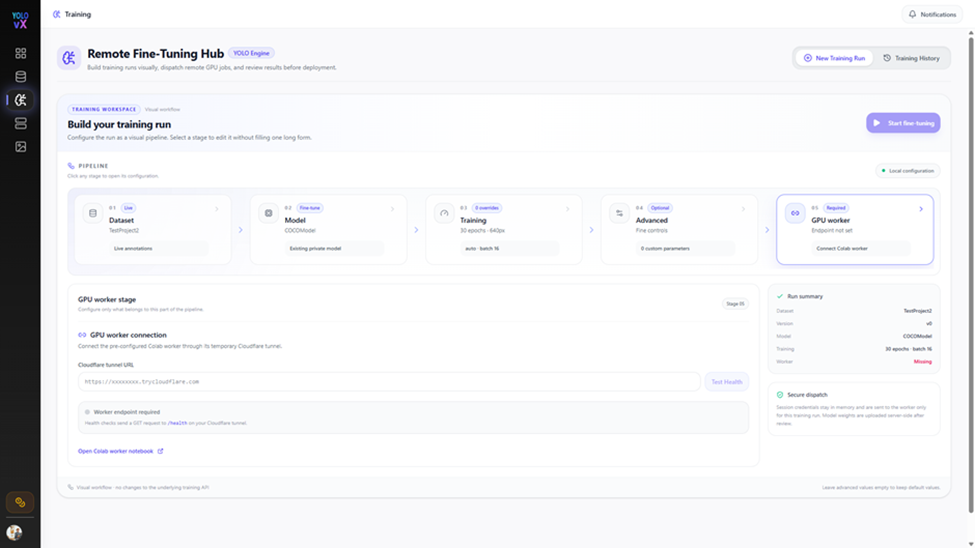The image size is (975, 548).
Task: Click the Model stage chip icon
Action: 269,213
